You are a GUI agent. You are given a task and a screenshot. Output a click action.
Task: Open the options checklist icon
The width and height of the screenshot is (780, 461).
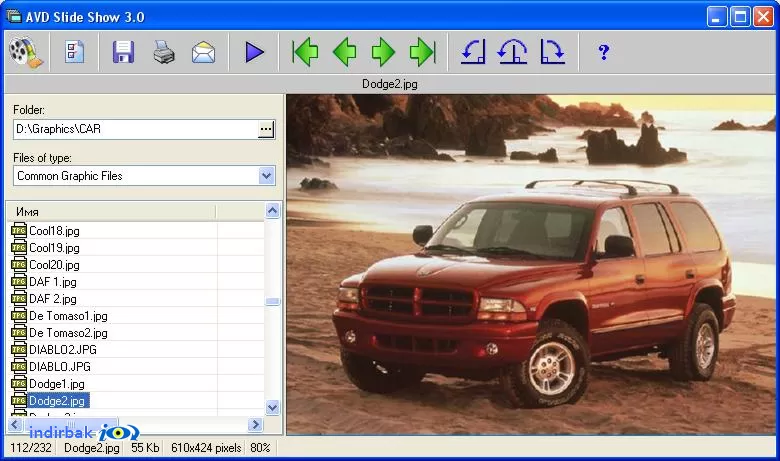click(x=75, y=52)
